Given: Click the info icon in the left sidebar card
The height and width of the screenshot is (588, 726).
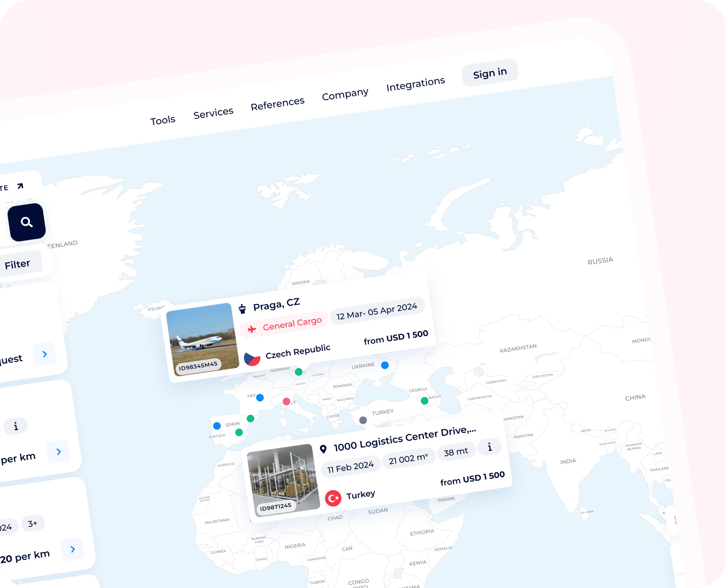Looking at the screenshot, I should pos(16,426).
